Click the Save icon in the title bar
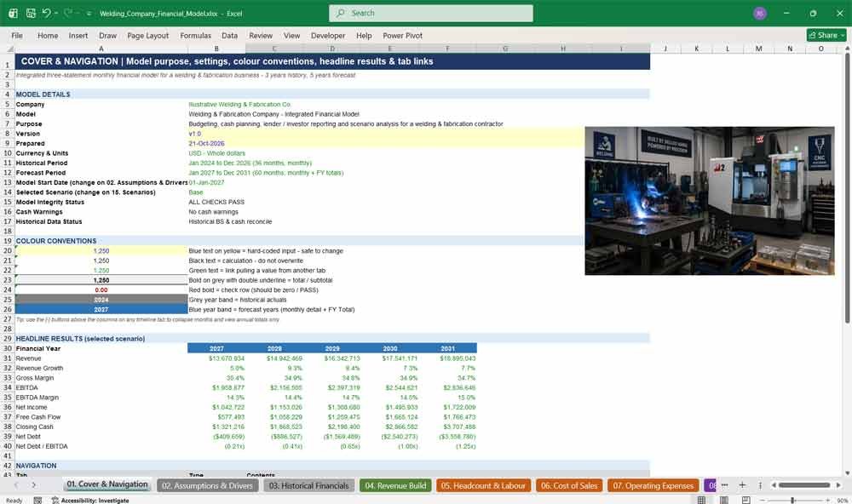This screenshot has width=852, height=504. [31, 13]
